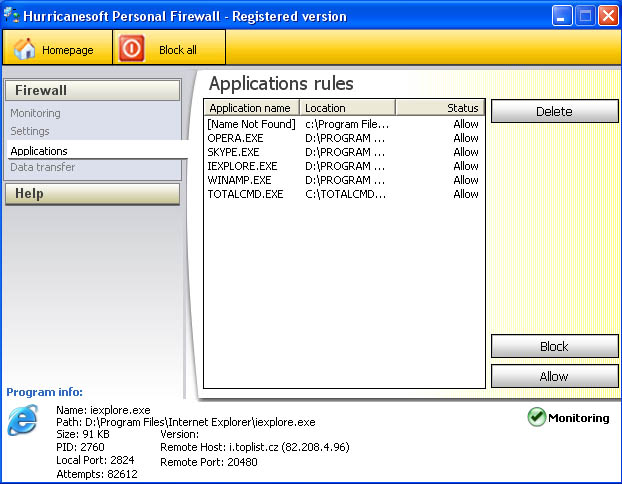Open the Homepage toolbar label
The height and width of the screenshot is (484, 622).
68,50
